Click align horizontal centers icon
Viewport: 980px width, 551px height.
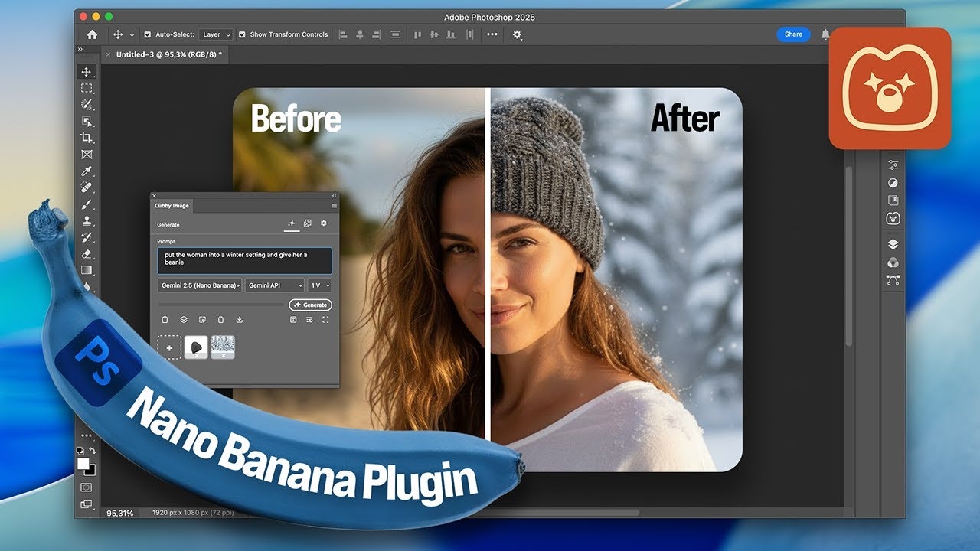360,34
